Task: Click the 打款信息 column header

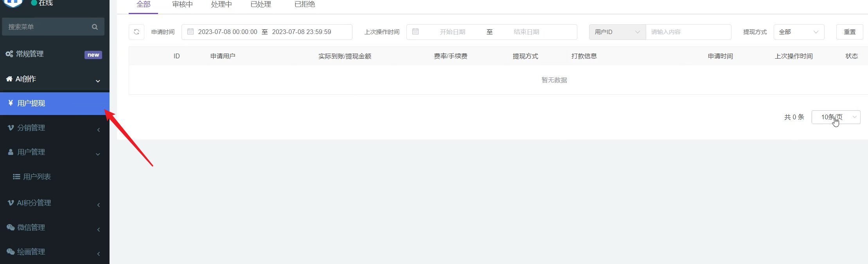Action: (584, 56)
